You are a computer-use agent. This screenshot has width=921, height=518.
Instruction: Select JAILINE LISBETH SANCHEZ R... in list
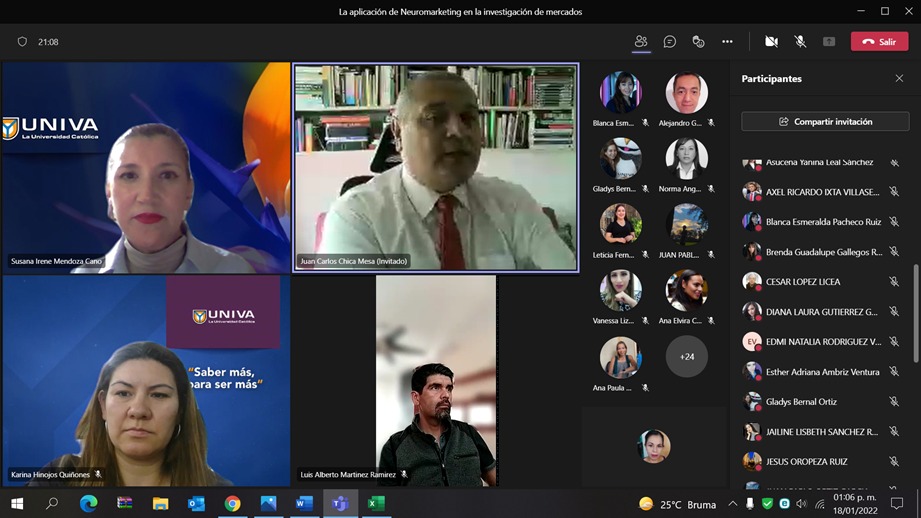[822, 431]
